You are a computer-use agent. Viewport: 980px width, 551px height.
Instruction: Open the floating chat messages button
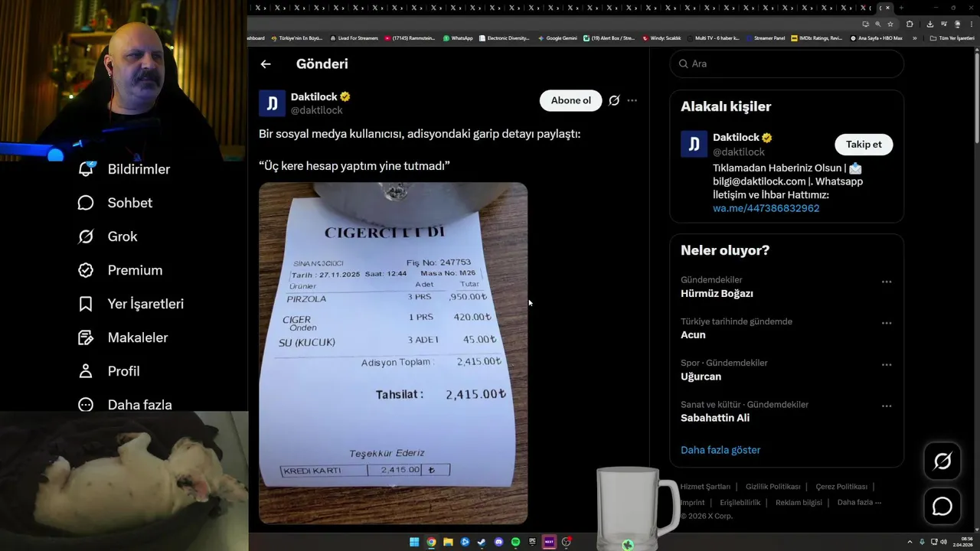(942, 507)
